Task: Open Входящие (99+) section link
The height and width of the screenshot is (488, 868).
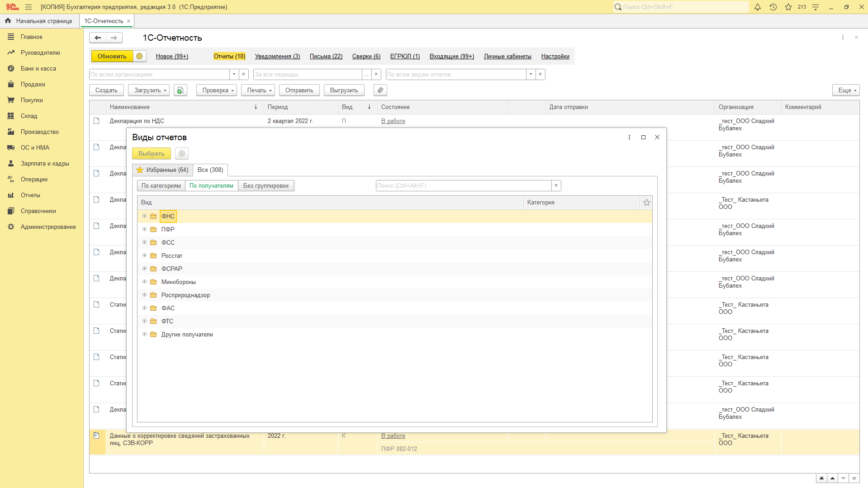Action: [x=452, y=57]
